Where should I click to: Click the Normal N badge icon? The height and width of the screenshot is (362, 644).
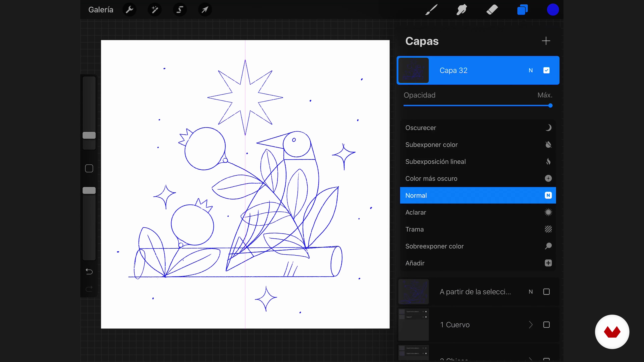[x=548, y=195]
